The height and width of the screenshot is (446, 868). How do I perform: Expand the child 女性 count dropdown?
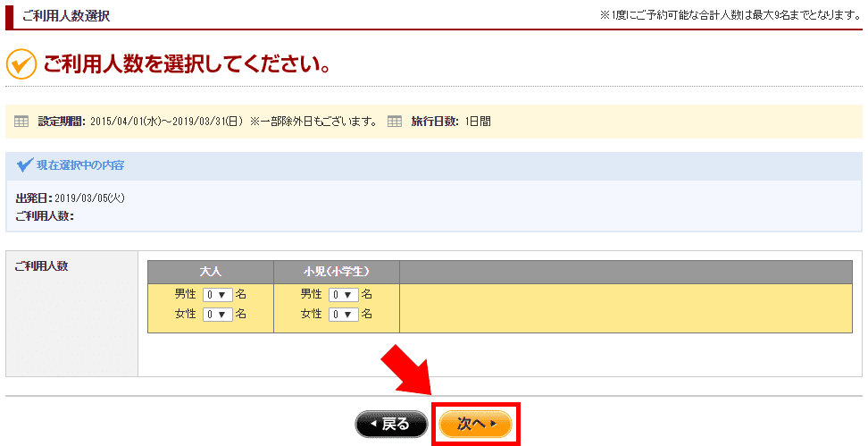[x=343, y=315]
